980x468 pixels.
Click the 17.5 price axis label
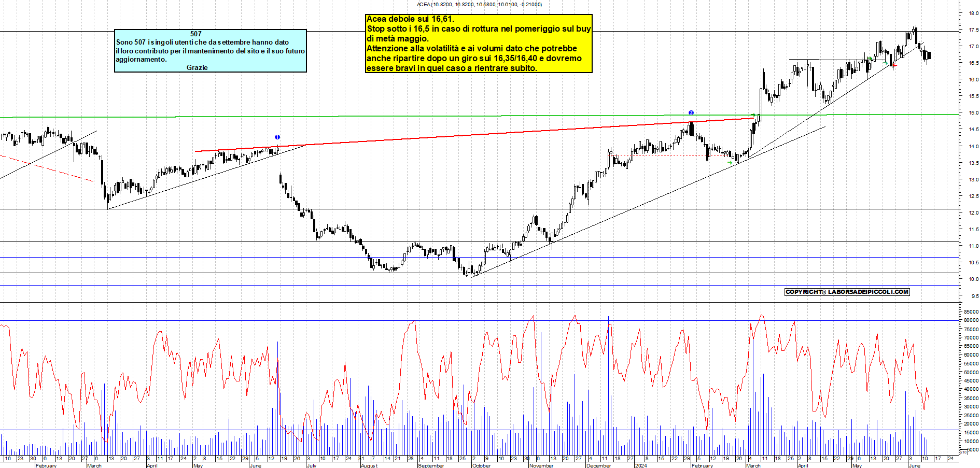point(973,30)
